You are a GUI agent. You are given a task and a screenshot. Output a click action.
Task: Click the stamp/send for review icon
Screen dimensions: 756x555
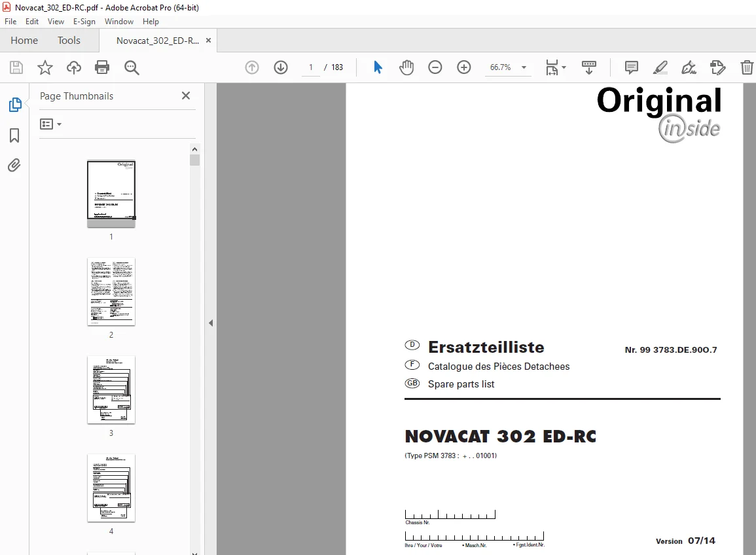point(718,67)
